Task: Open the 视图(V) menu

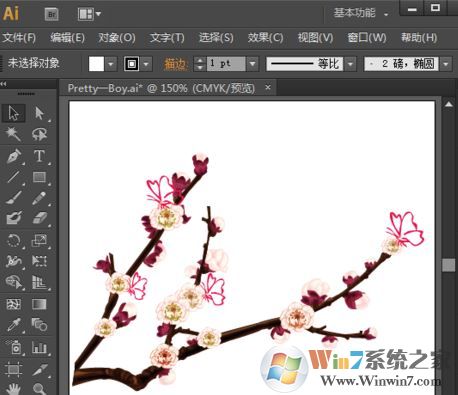Action: [x=315, y=37]
